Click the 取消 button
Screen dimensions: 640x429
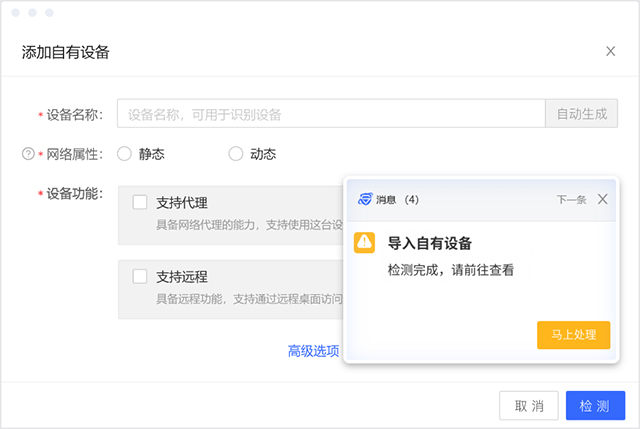tap(529, 406)
